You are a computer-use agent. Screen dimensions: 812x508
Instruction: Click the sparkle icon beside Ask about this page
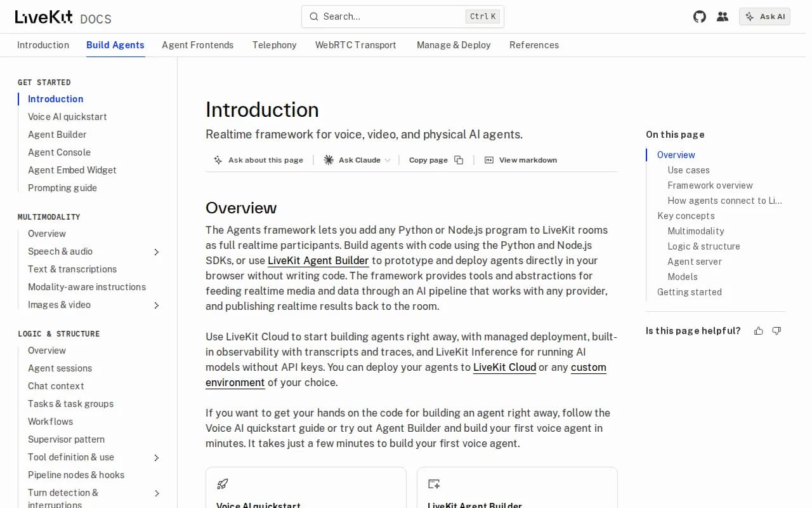pos(218,160)
